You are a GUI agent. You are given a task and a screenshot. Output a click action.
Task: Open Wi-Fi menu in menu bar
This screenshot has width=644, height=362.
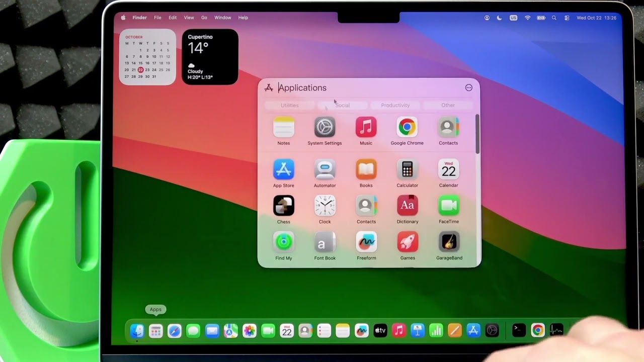527,18
